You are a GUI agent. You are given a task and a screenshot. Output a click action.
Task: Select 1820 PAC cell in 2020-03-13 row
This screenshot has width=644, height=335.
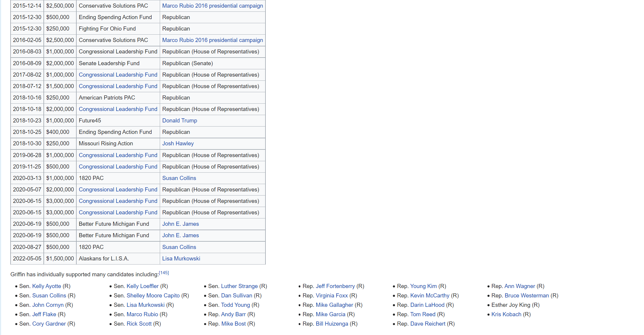[x=118, y=178]
